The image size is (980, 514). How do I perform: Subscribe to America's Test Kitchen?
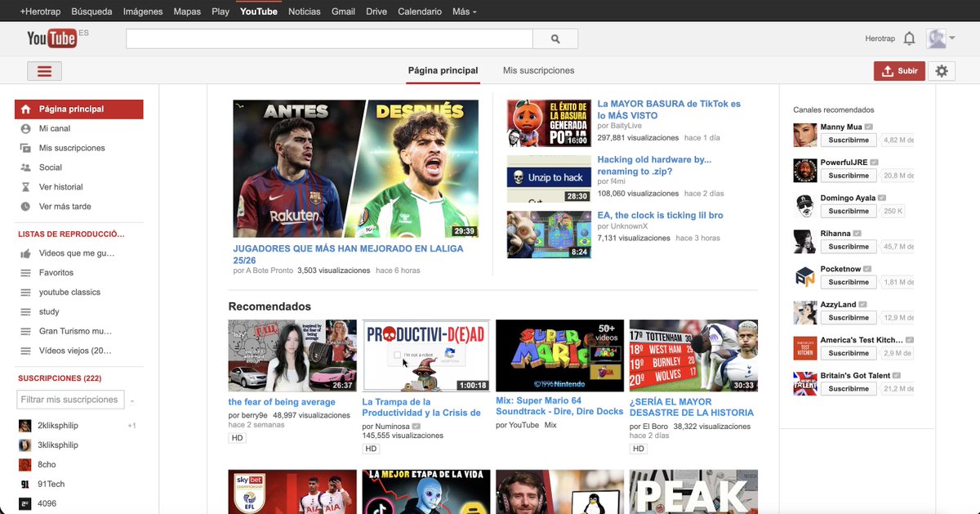point(849,353)
